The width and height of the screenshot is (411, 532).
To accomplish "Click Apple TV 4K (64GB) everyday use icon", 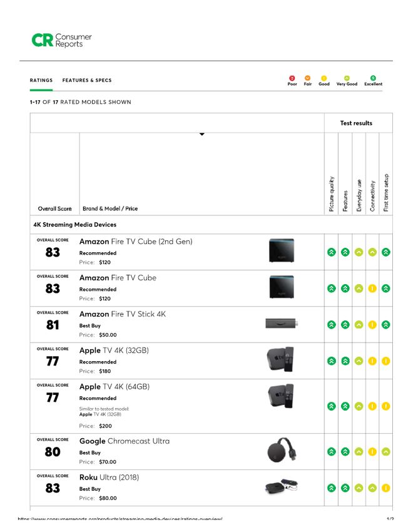I will [x=359, y=406].
